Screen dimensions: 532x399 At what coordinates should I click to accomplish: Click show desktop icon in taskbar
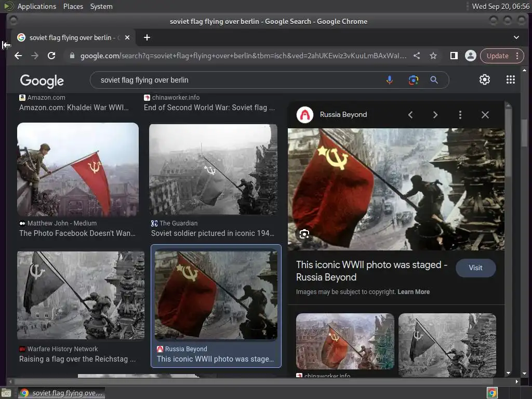tap(6, 393)
